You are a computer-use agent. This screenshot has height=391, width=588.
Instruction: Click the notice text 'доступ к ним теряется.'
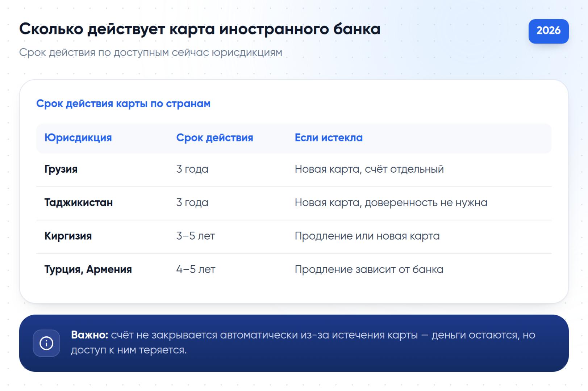[x=129, y=350]
